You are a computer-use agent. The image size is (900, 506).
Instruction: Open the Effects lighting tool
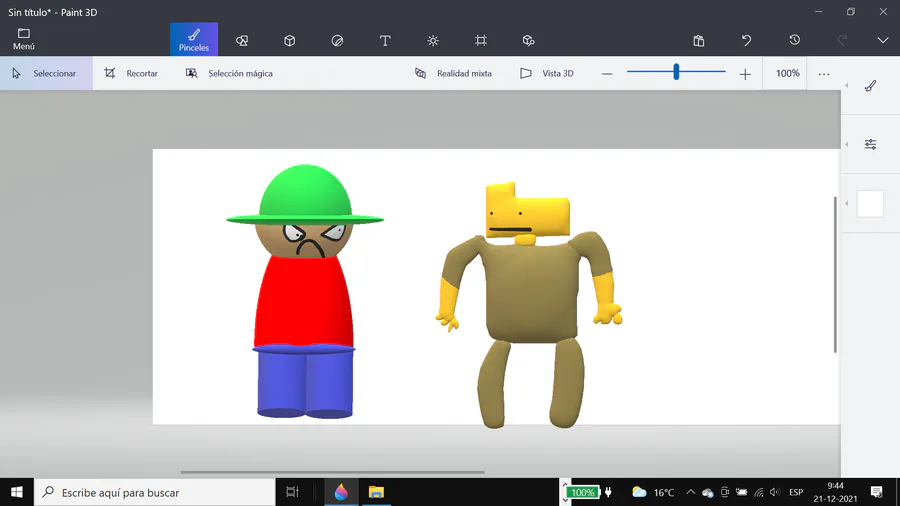pos(433,41)
